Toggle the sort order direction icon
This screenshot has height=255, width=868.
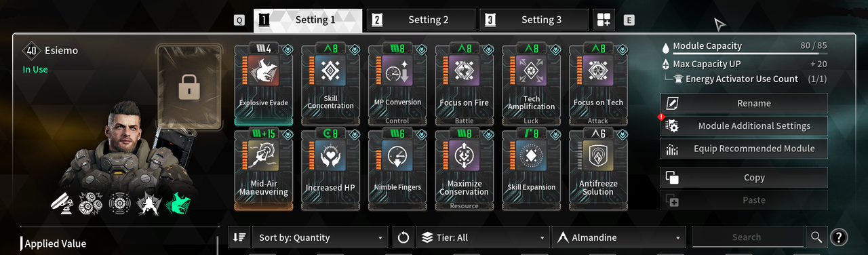(239, 237)
